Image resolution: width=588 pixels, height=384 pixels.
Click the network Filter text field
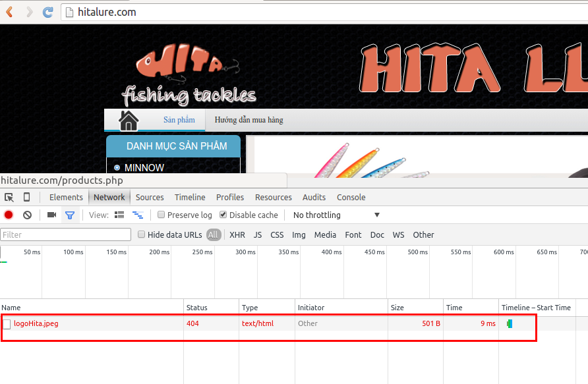pos(66,234)
